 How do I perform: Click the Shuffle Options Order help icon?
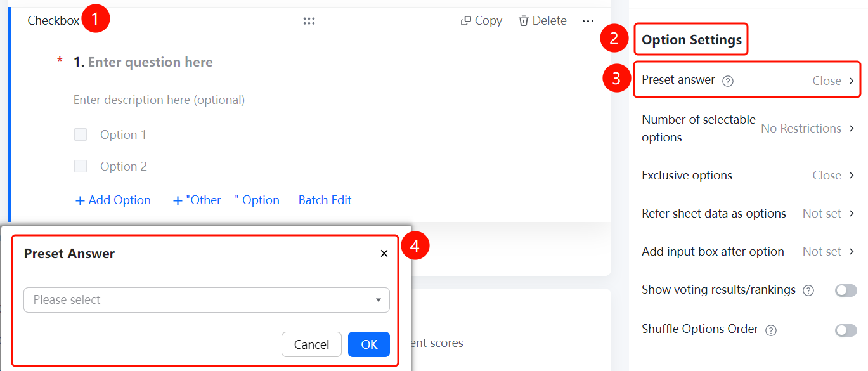tap(771, 330)
